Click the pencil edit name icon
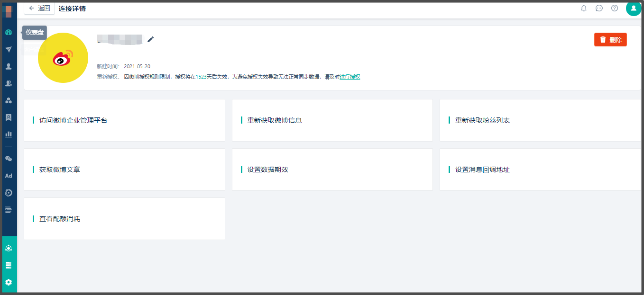This screenshot has width=644, height=295. click(151, 39)
